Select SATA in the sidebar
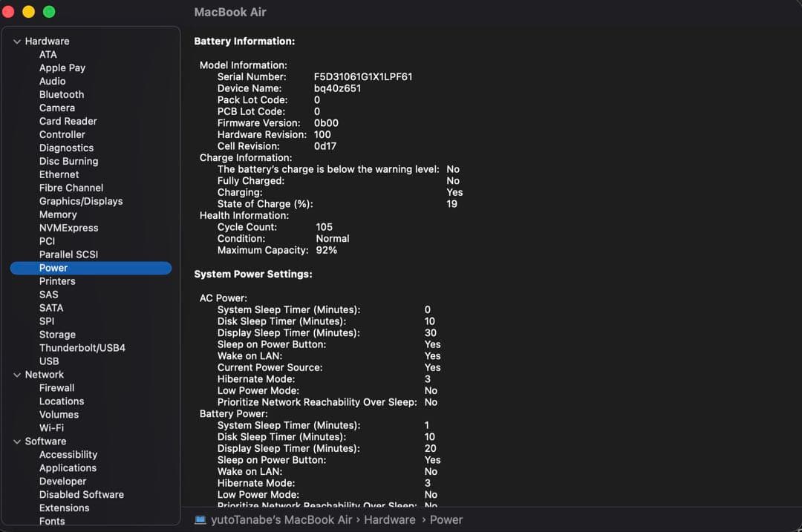Image resolution: width=802 pixels, height=532 pixels. coord(51,308)
